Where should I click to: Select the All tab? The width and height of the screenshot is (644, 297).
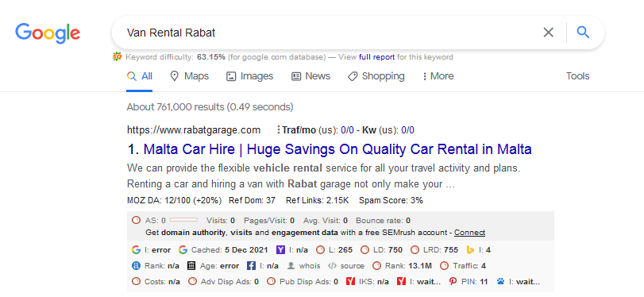tap(140, 76)
